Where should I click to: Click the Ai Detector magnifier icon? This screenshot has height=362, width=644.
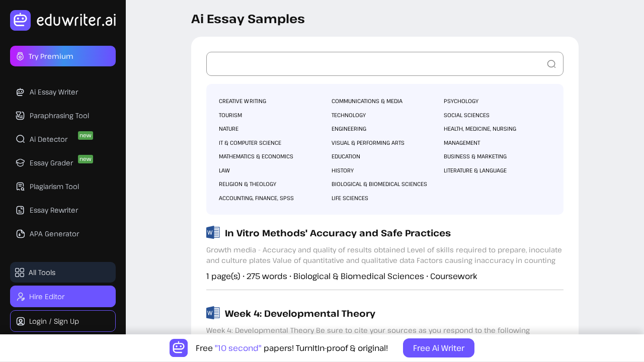click(20, 139)
